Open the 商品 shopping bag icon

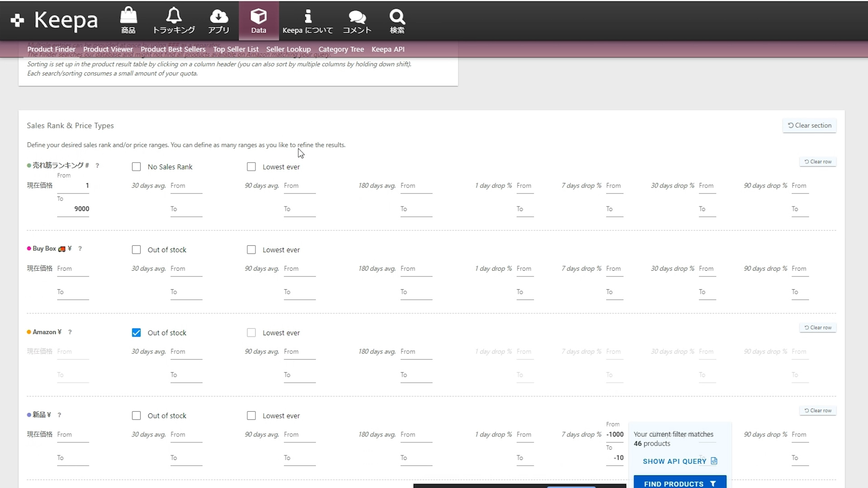(128, 16)
